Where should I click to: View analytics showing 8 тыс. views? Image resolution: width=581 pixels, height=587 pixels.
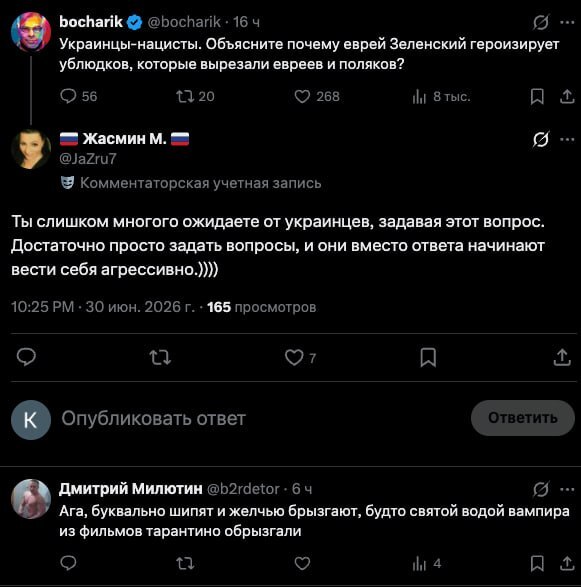tap(441, 97)
